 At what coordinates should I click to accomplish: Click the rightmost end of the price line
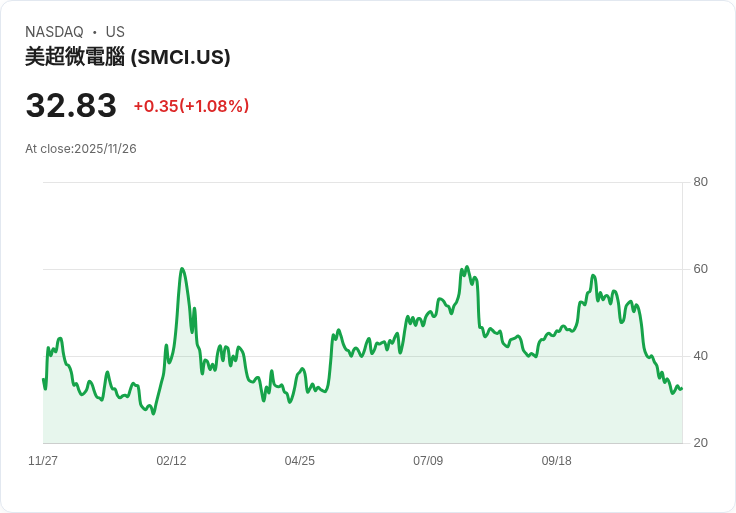click(681, 389)
